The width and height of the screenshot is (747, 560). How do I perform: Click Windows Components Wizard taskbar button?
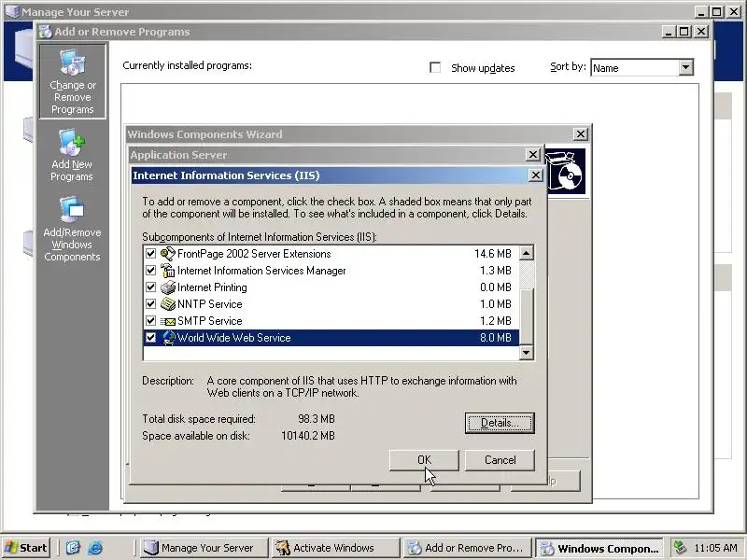coord(599,548)
